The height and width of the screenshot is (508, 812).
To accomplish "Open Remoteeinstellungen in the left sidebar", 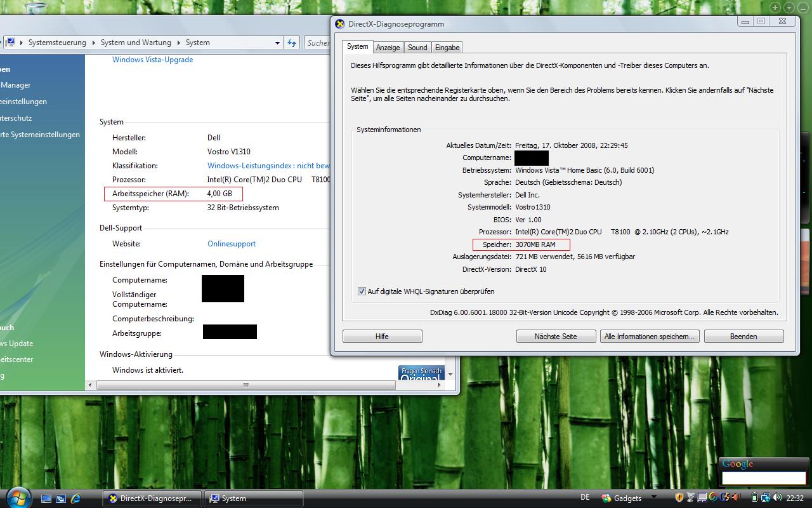I will coord(23,102).
